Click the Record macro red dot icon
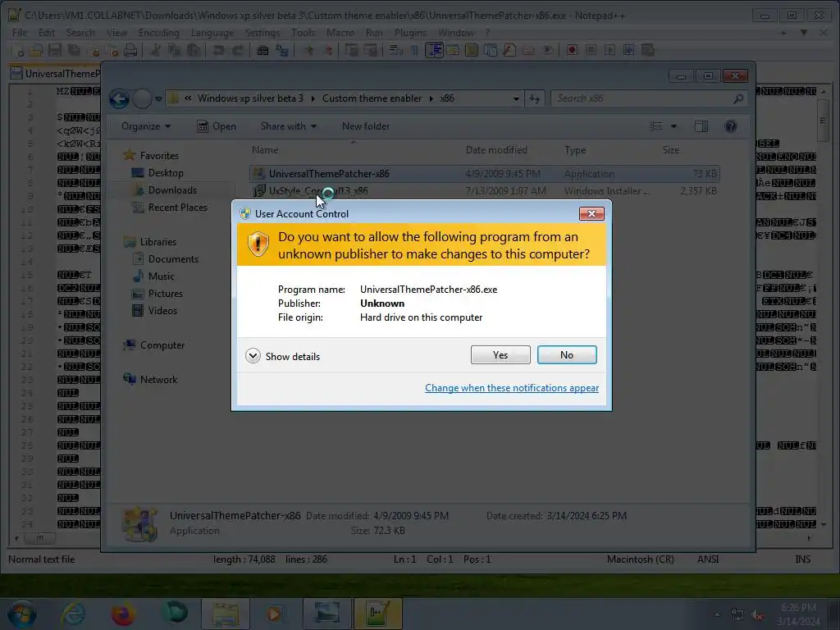 [572, 50]
